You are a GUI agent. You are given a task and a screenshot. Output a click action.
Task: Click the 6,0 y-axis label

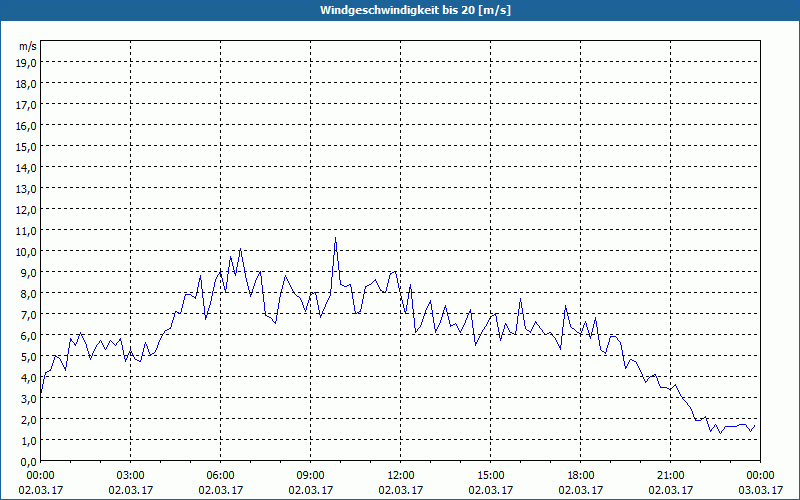[29, 336]
